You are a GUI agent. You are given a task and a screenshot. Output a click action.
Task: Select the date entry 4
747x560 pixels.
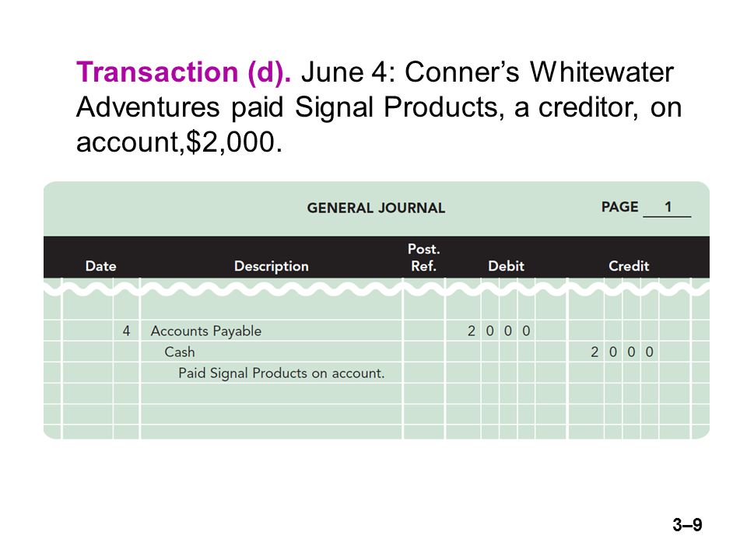click(126, 331)
